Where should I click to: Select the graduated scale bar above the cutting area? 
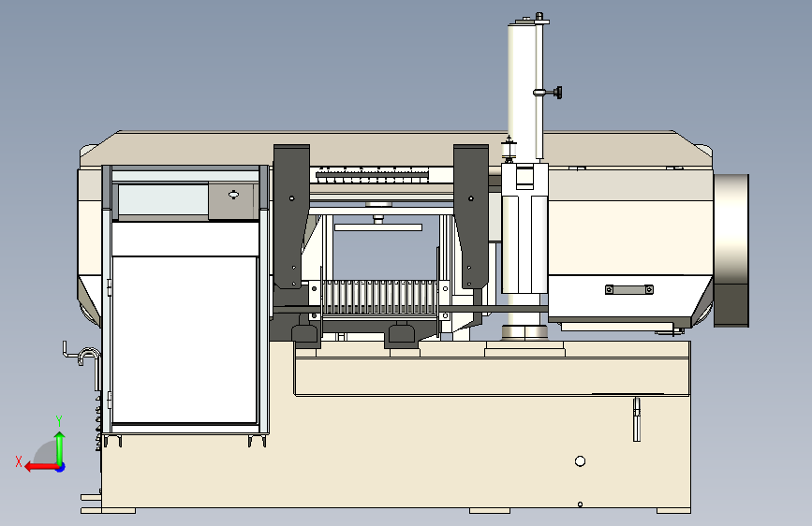[x=373, y=174]
